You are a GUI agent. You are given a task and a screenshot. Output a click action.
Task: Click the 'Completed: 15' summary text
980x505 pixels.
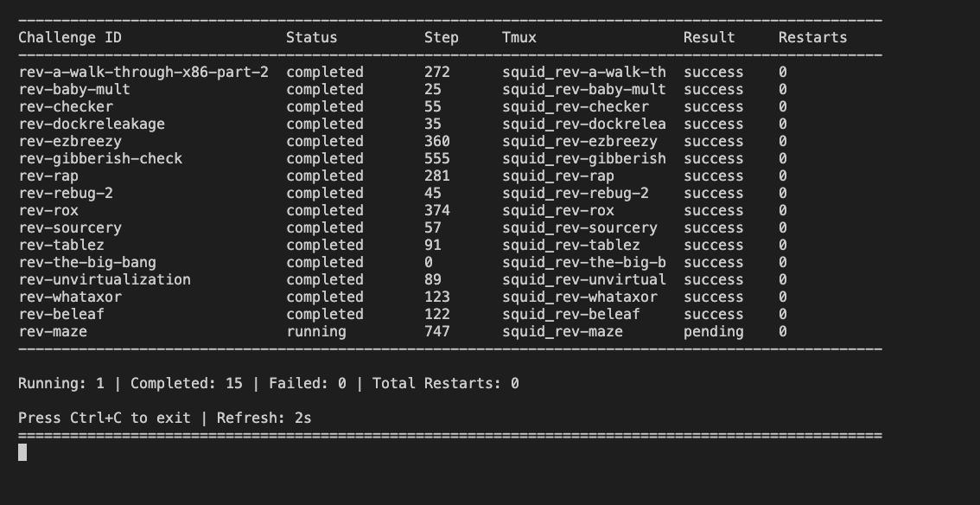pos(187,383)
